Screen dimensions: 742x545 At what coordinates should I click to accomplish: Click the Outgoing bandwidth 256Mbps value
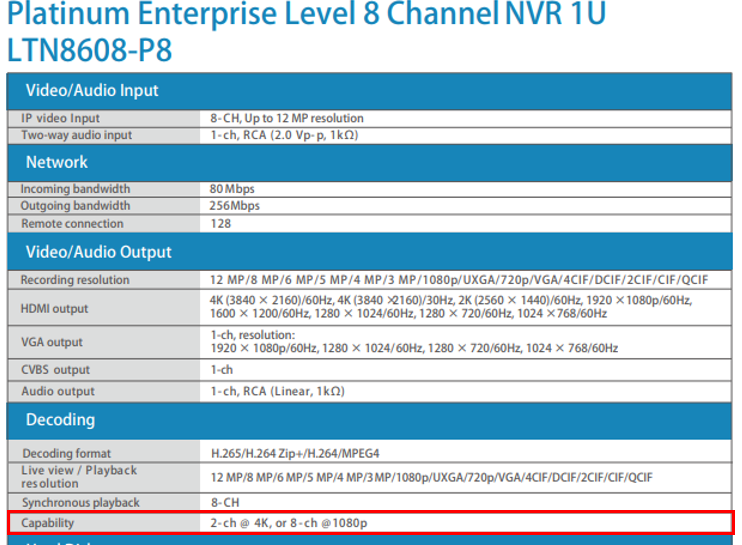235,206
